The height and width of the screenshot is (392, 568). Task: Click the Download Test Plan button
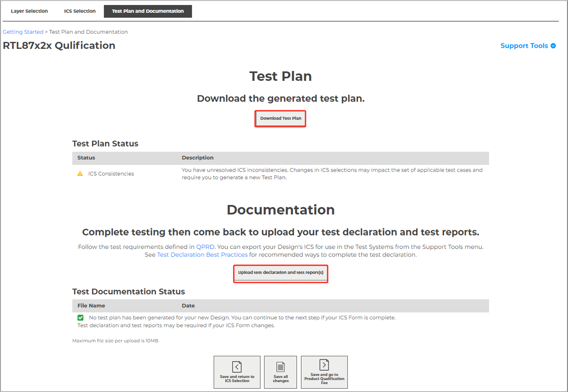point(280,118)
